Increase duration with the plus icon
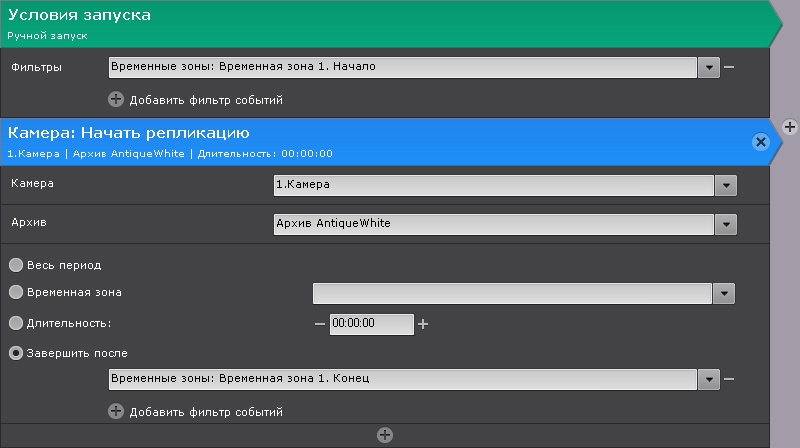 point(423,324)
